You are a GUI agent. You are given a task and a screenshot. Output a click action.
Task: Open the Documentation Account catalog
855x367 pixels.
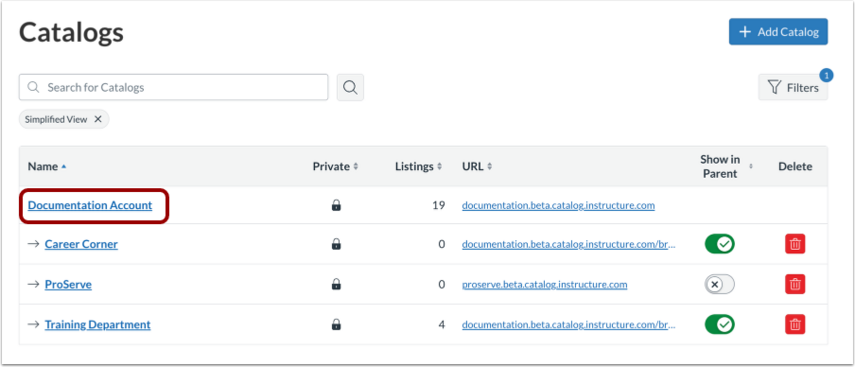tap(90, 205)
